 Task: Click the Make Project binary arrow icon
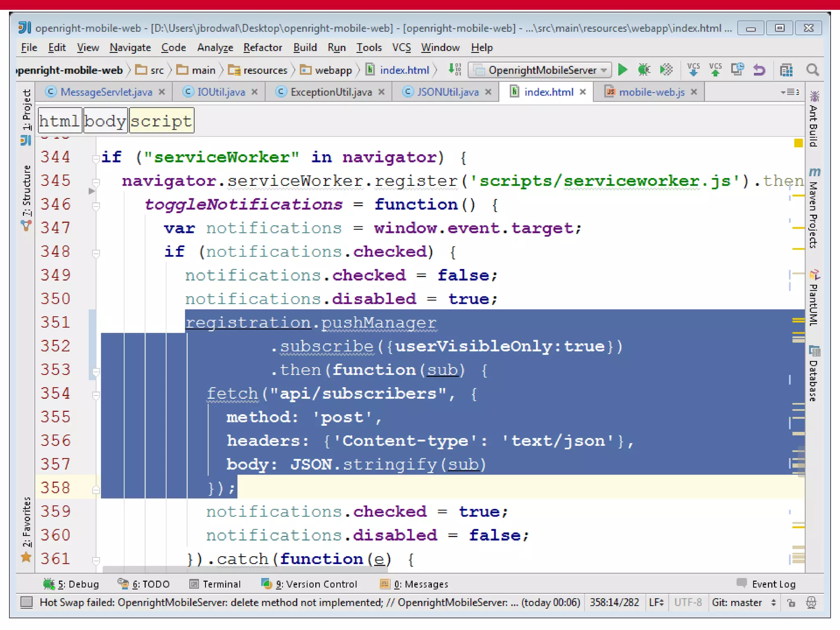[x=454, y=69]
